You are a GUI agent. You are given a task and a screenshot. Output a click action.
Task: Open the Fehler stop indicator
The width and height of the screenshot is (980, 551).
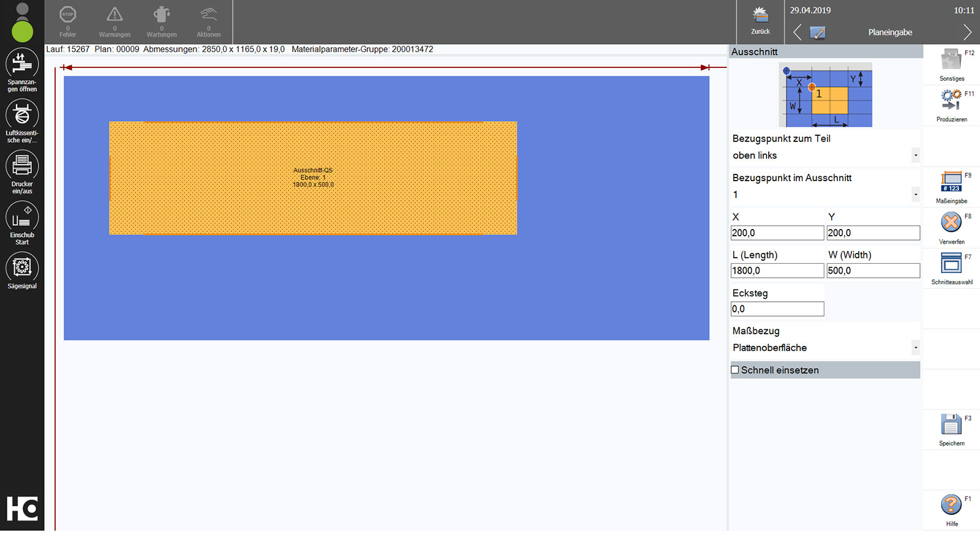67,15
